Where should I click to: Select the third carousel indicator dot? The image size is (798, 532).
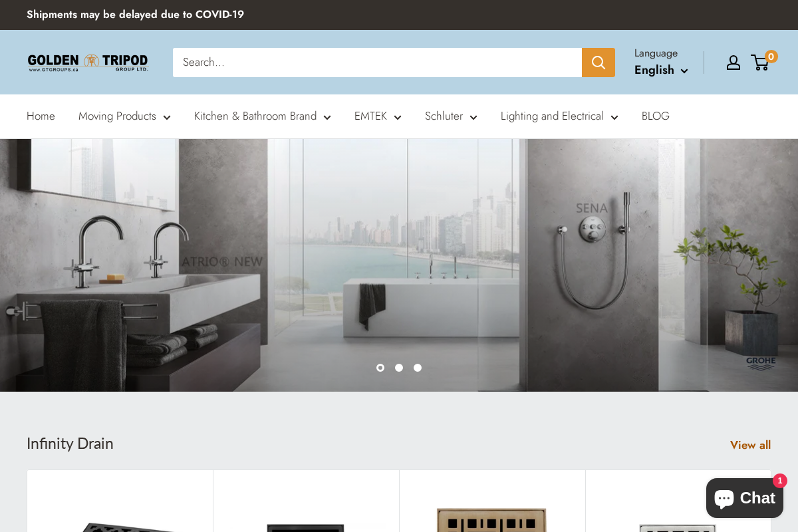pos(418,368)
